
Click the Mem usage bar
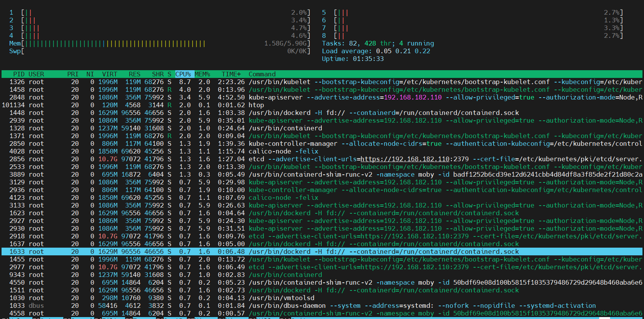160,43
